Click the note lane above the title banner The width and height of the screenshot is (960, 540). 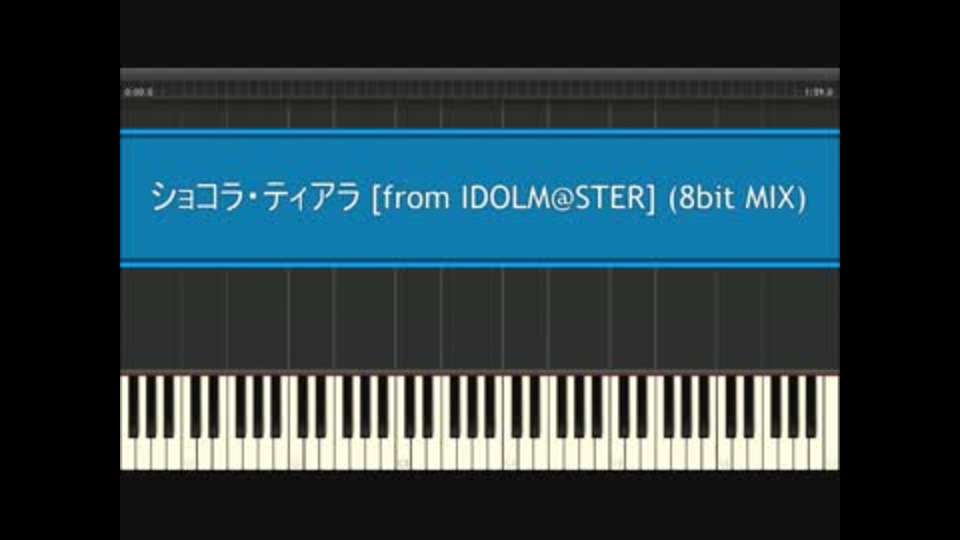click(x=480, y=114)
